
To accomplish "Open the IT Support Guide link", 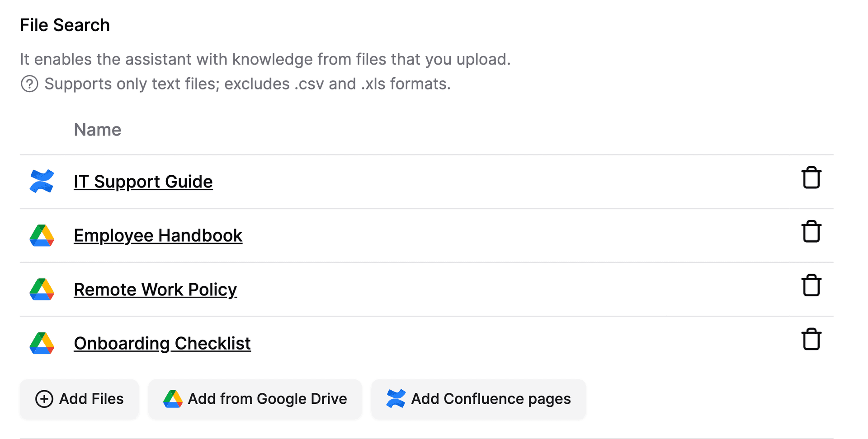I will tap(143, 181).
